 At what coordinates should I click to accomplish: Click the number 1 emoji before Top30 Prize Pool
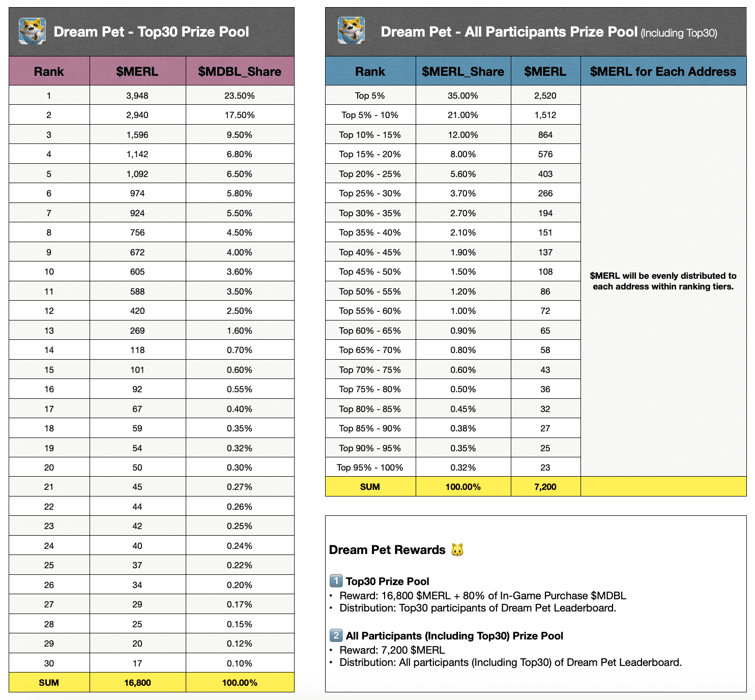tap(336, 581)
